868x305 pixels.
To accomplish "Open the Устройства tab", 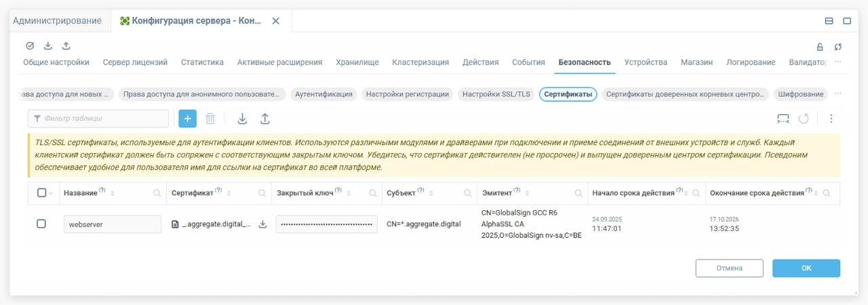I will (646, 62).
